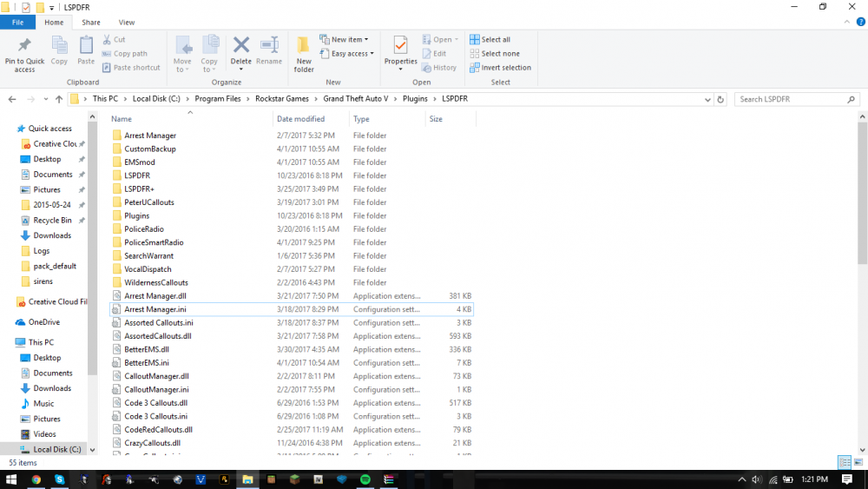Open Spotify from the taskbar
Screen dimensions: 868x489
[365, 479]
